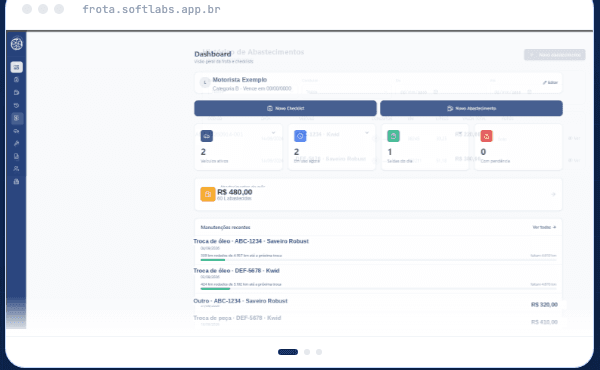This screenshot has height=370, width=600.
Task: Click the Motorista Exemplo name
Action: coord(240,80)
